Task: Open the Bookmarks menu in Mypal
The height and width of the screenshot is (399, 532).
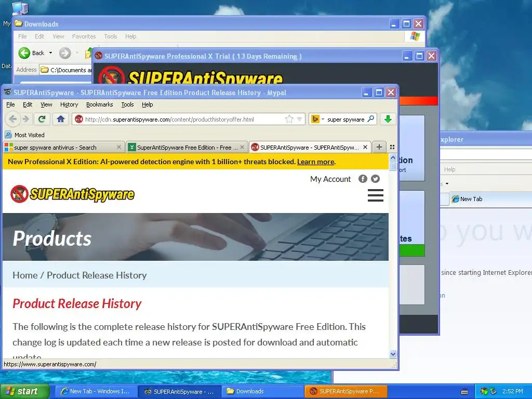Action: pyautogui.click(x=99, y=104)
